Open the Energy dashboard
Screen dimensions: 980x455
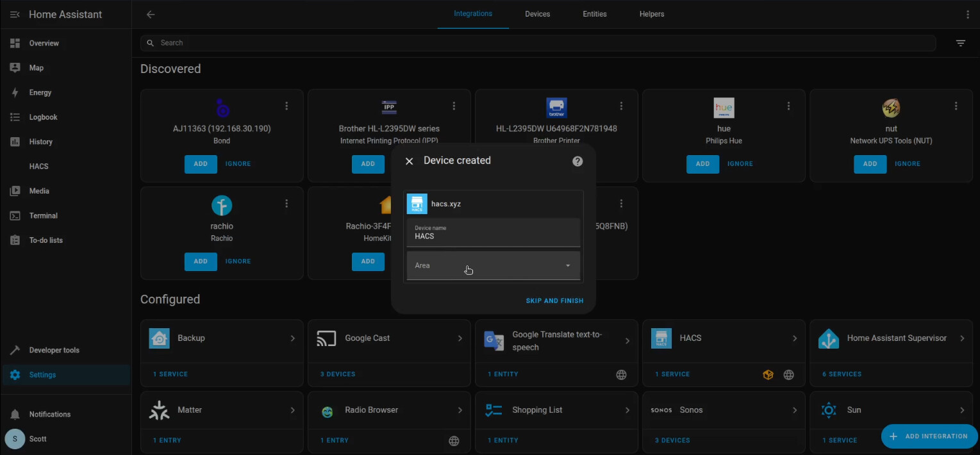point(66,93)
